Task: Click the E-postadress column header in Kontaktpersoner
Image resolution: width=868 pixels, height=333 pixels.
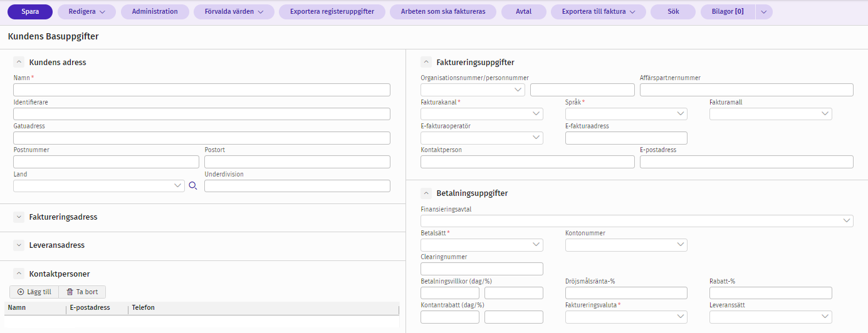Action: (x=97, y=308)
